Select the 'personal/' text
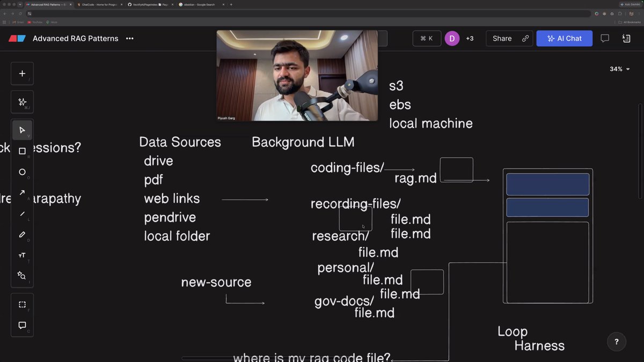644x362 pixels. coord(346,268)
